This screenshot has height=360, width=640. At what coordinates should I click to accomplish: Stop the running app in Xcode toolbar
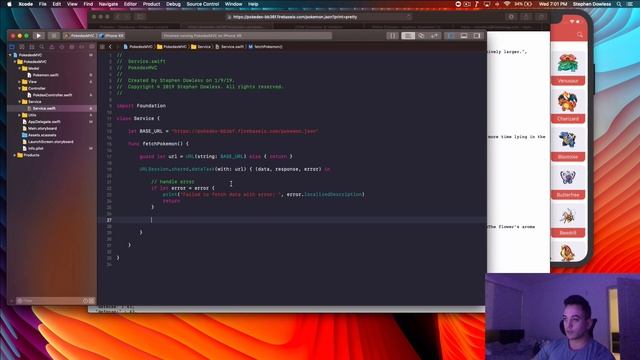coord(53,36)
